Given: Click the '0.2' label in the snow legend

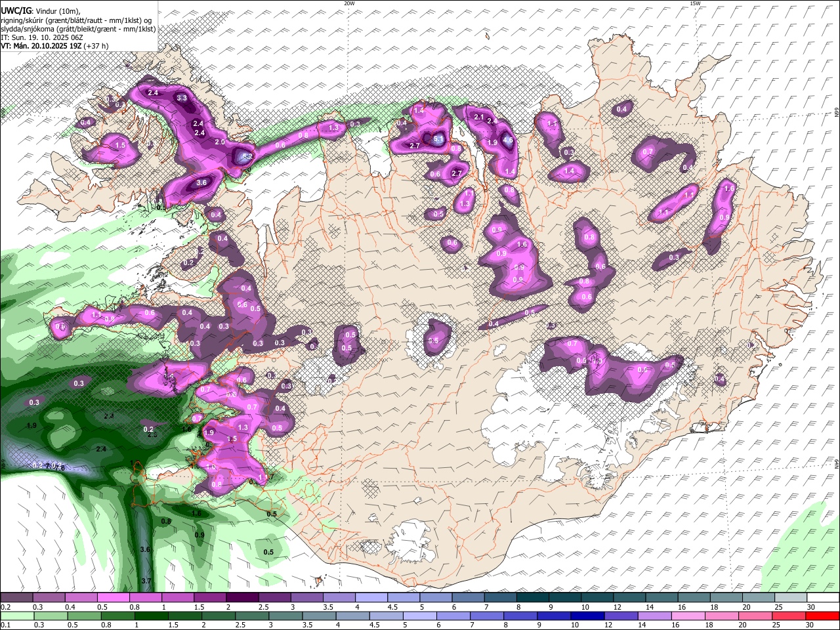Looking at the screenshot, I should click(5, 607).
